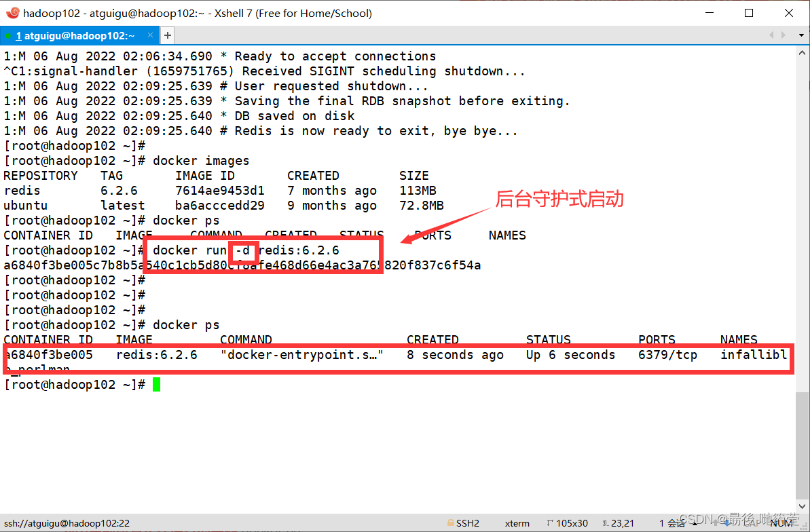Click the "docker-entrypoint.s…" command value
810x532 pixels.
(301, 355)
